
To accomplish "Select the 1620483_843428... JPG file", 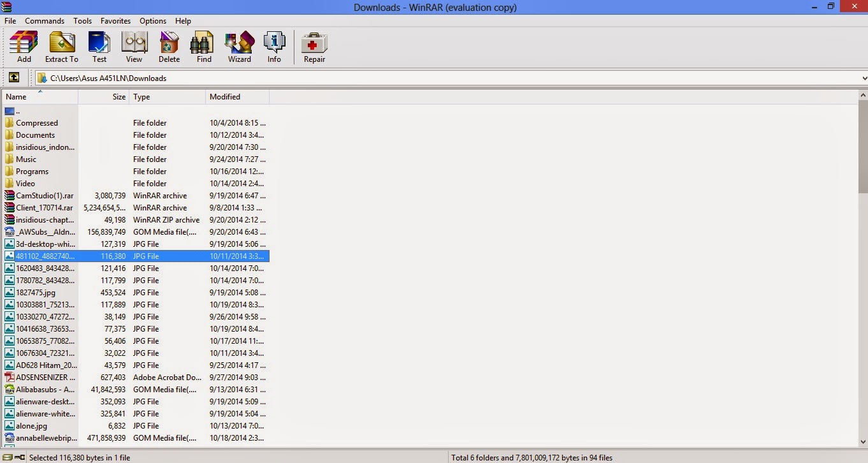I will coord(136,268).
